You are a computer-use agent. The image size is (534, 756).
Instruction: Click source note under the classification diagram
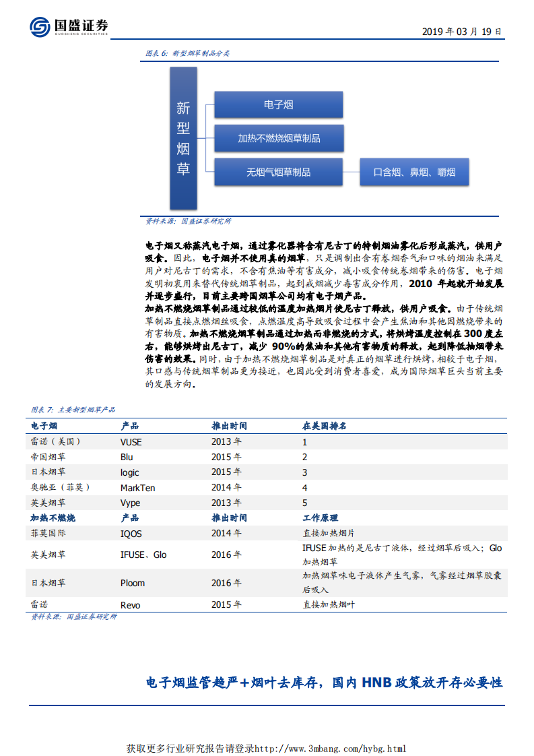click(189, 221)
